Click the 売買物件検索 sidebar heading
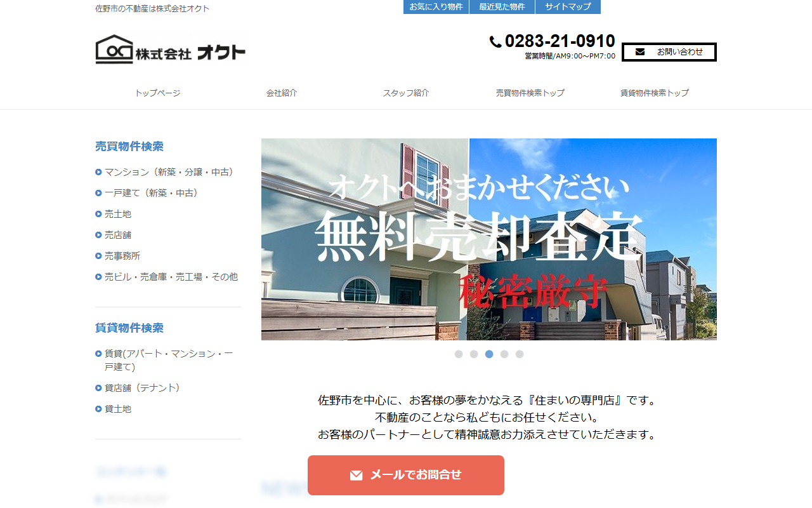 tap(129, 147)
